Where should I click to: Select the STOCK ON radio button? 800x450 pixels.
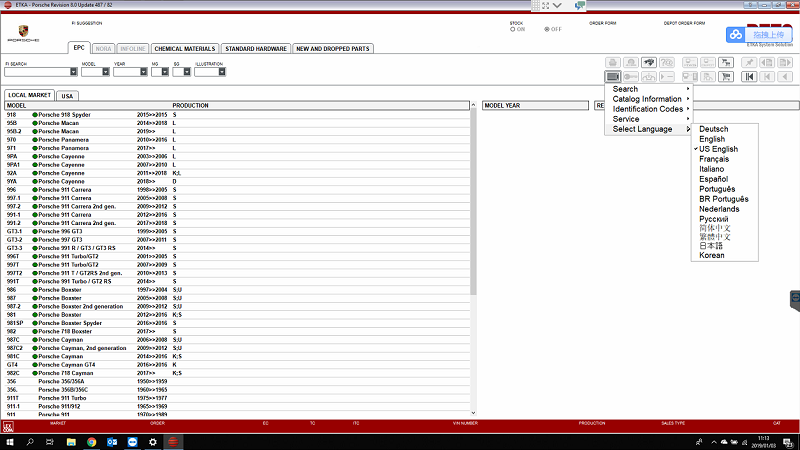[x=512, y=30]
